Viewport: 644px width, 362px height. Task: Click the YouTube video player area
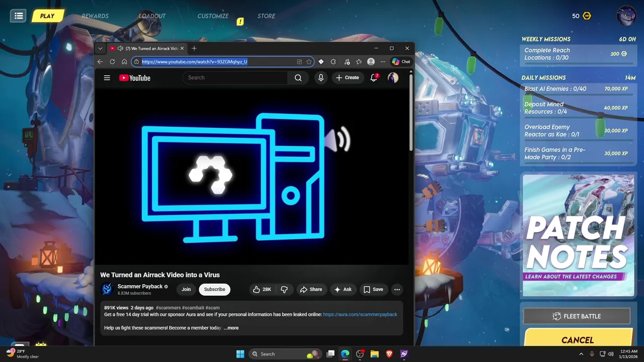252,176
